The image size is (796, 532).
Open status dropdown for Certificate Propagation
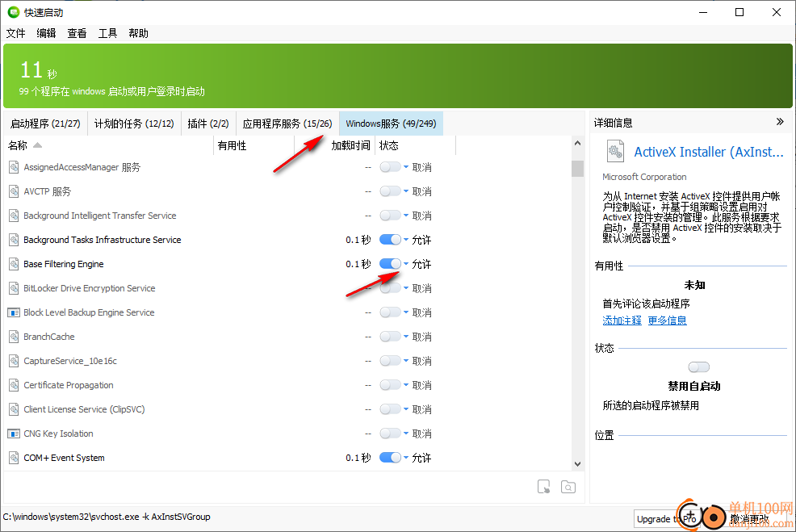tap(406, 385)
